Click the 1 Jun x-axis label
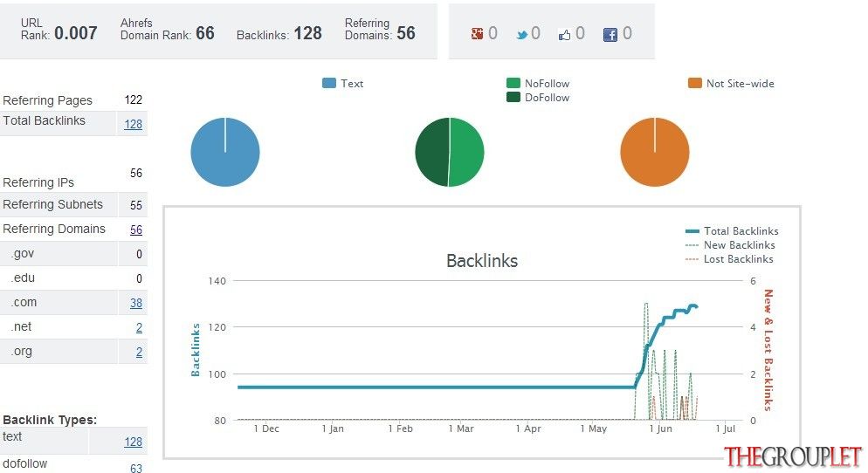Image resolution: width=868 pixels, height=473 pixels. click(x=660, y=428)
